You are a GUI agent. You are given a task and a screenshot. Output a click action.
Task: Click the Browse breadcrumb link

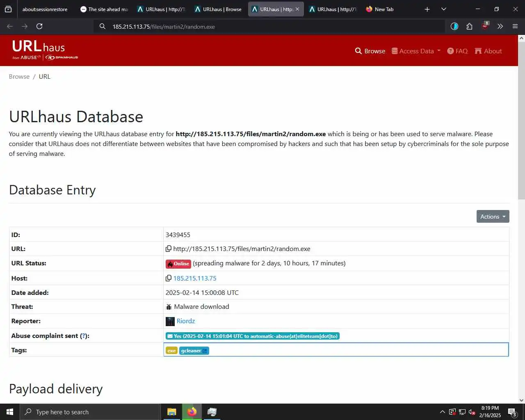coord(19,77)
